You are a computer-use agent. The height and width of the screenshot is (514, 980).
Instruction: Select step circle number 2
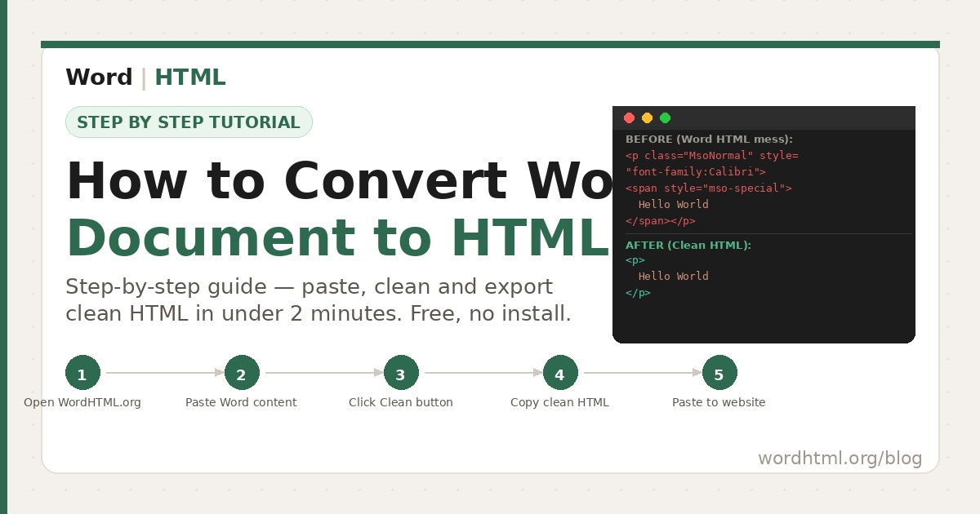(x=242, y=374)
